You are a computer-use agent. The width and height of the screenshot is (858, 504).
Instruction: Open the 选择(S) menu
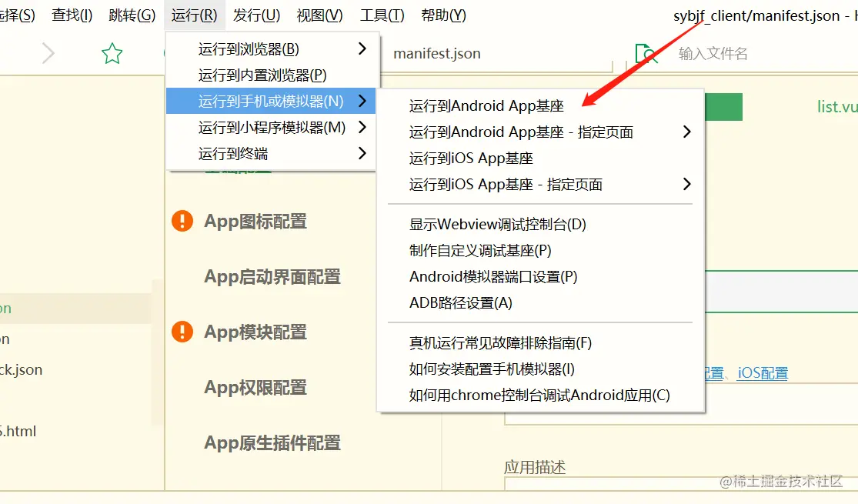pos(16,15)
